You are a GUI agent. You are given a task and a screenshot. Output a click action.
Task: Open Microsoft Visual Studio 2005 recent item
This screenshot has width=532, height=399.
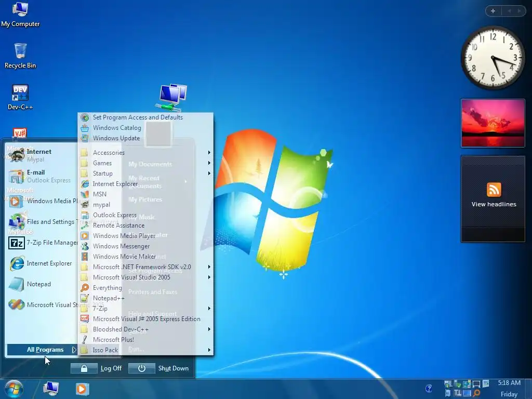tap(42, 304)
